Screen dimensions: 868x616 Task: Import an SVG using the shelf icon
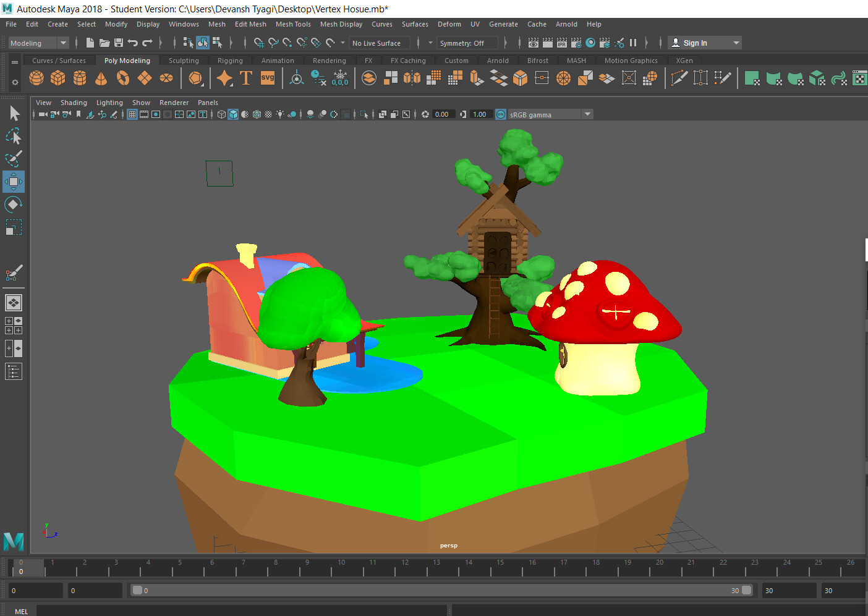268,78
